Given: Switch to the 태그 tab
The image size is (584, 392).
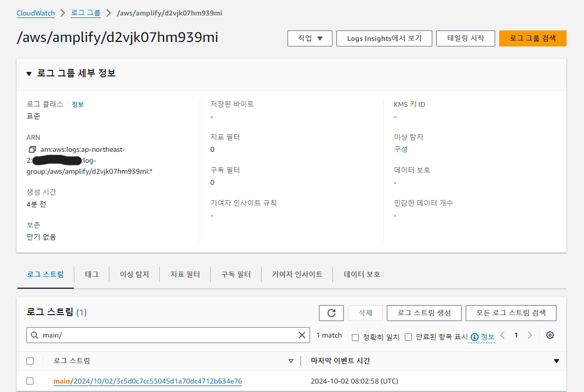Looking at the screenshot, I should tap(91, 274).
